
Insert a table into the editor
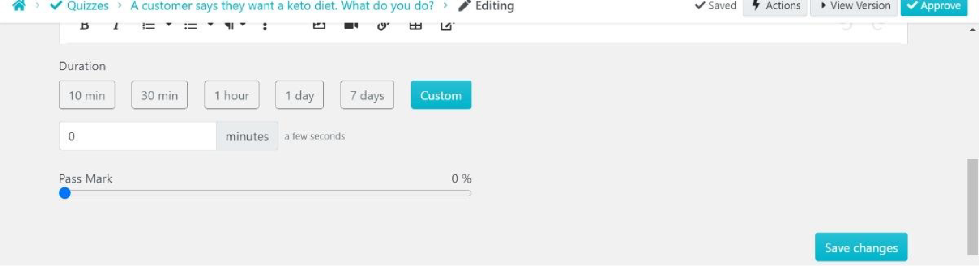click(415, 26)
